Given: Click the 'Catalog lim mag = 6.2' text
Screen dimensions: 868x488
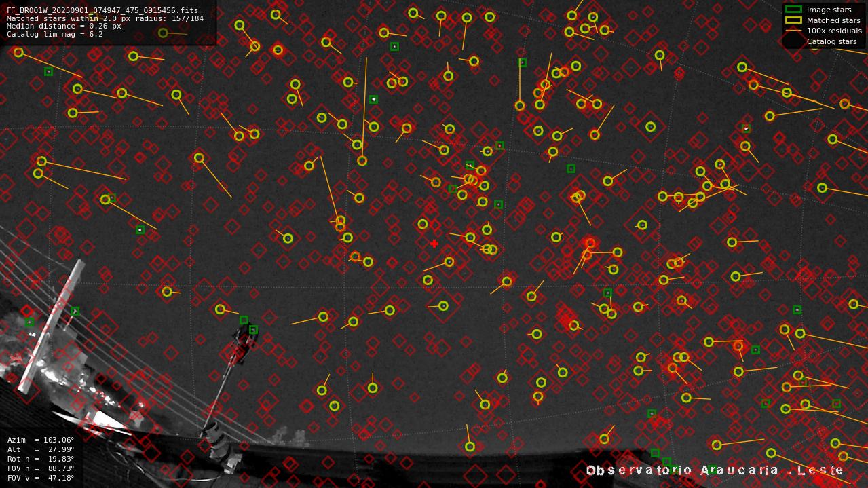Looking at the screenshot, I should pos(55,34).
